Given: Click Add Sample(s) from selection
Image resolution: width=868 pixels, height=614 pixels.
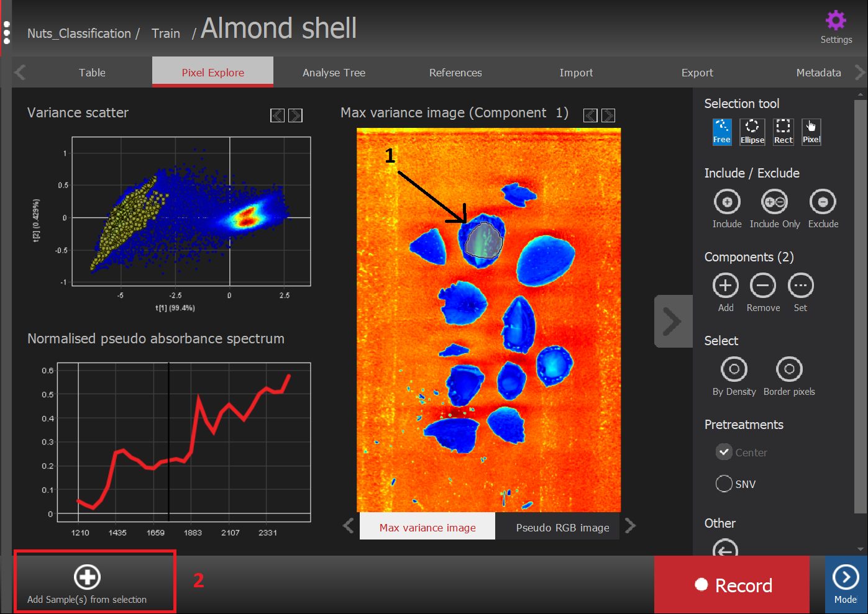Looking at the screenshot, I should [x=87, y=583].
